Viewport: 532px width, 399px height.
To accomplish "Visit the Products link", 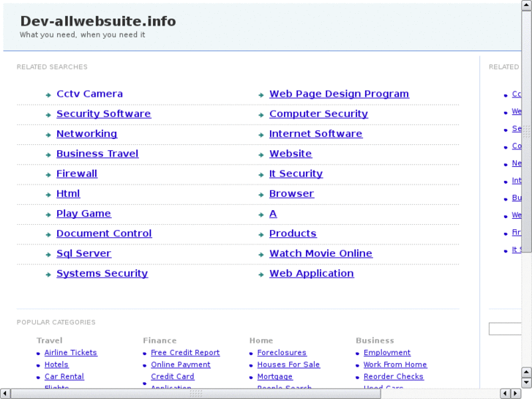I will point(293,234).
